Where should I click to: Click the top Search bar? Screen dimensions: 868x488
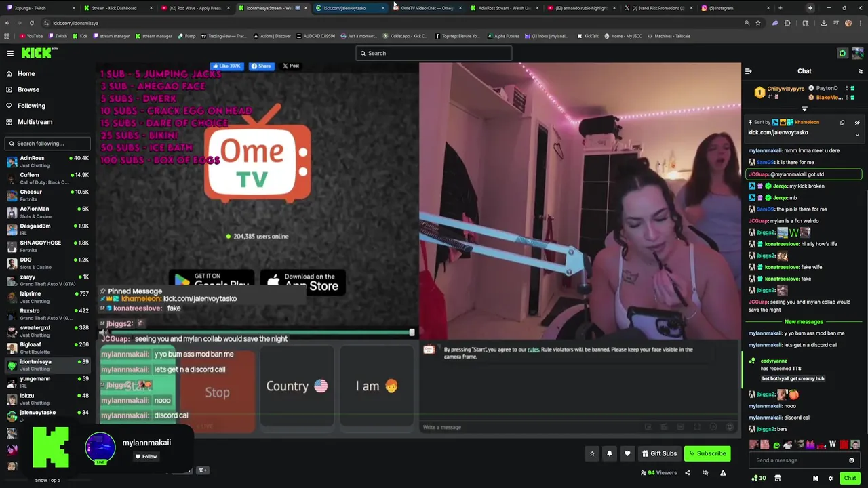(434, 53)
